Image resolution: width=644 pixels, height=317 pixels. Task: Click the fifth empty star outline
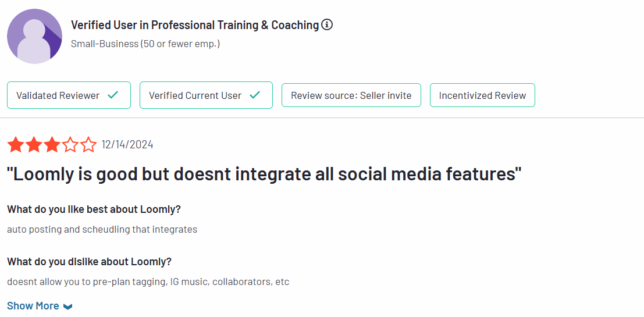(x=88, y=144)
